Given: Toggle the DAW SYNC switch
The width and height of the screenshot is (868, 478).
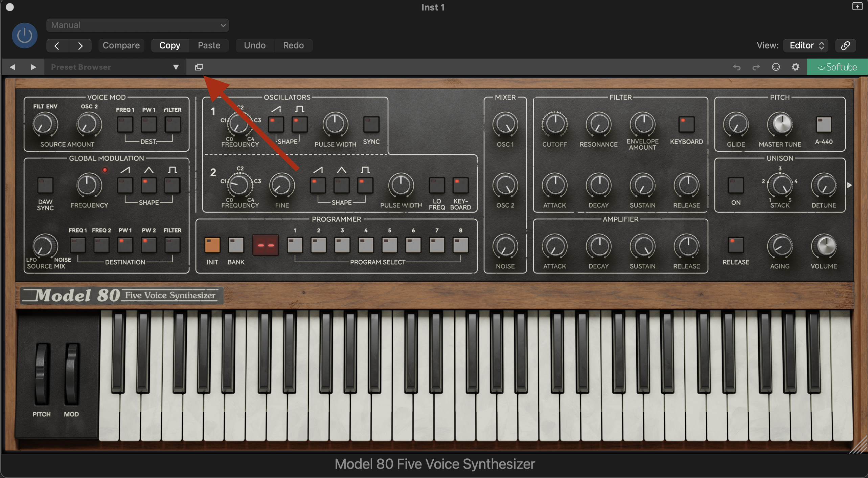Looking at the screenshot, I should pos(45,185).
